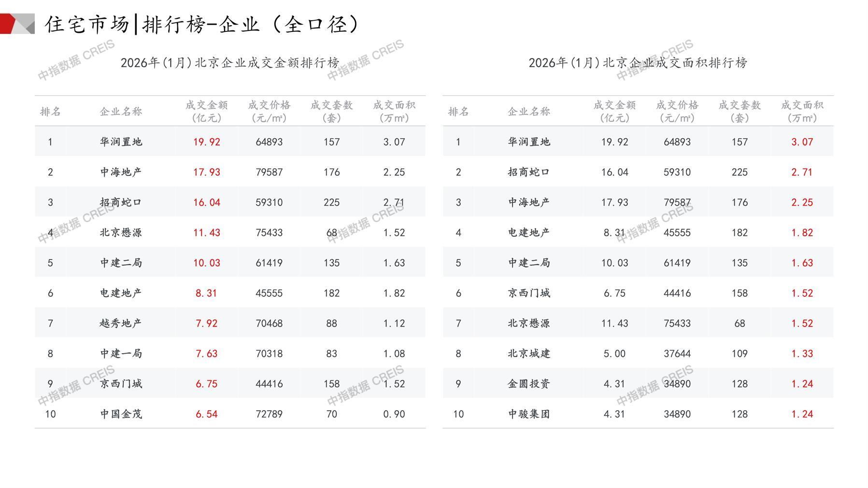Click the red 3.07 area value
The image size is (868, 488).
802,142
